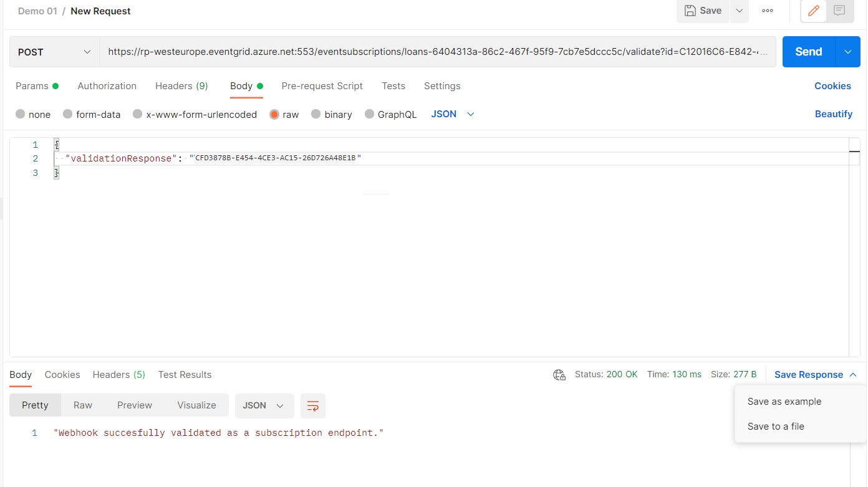Open the response Headers (5) tab
The height and width of the screenshot is (487, 868).
(119, 375)
